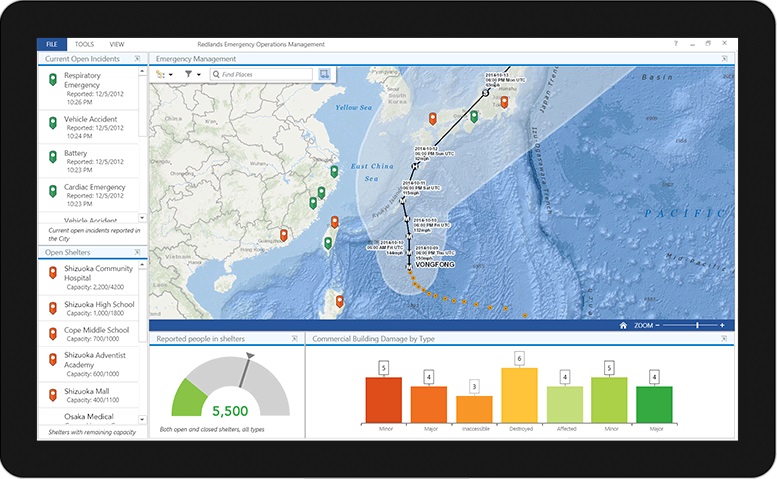Click up arrow of Open Shelters scrollbar
Screen dimensions: 777x479
pos(142,265)
